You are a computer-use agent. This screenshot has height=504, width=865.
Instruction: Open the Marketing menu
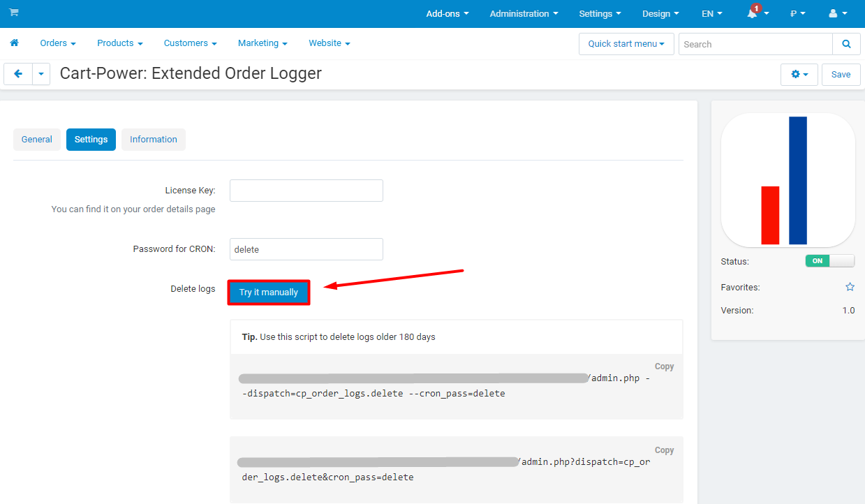(263, 43)
